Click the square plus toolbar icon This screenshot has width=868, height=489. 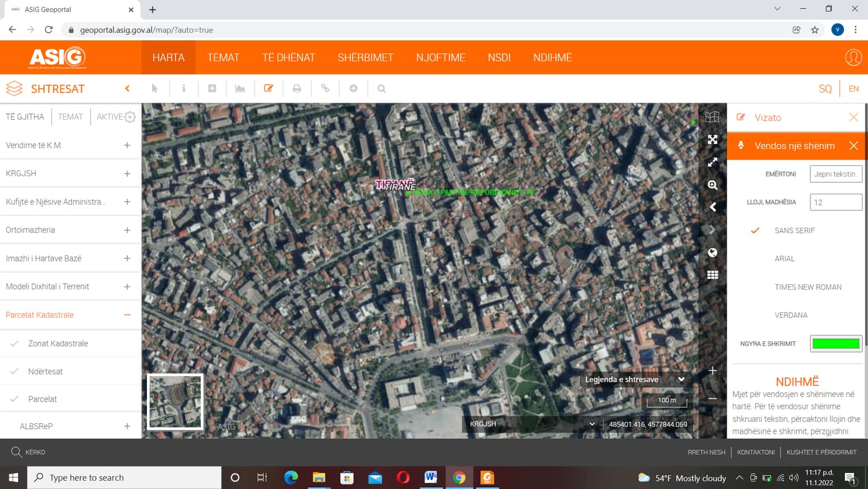pos(212,89)
